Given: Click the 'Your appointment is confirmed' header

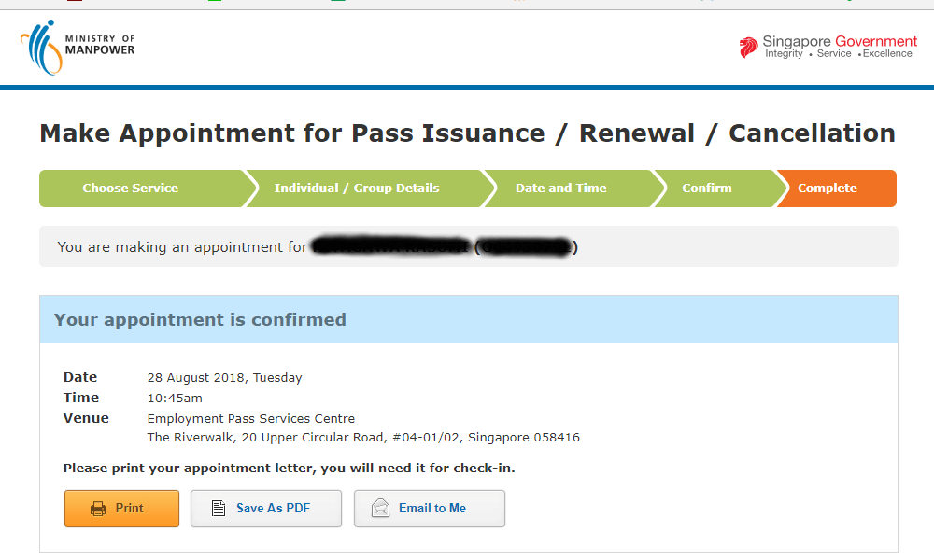Looking at the screenshot, I should 200,320.
